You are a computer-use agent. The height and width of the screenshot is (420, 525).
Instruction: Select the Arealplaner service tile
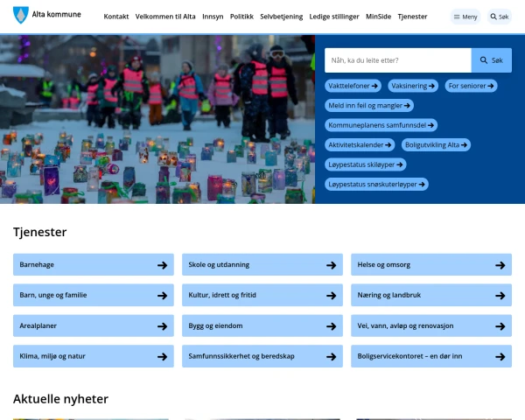point(92,326)
